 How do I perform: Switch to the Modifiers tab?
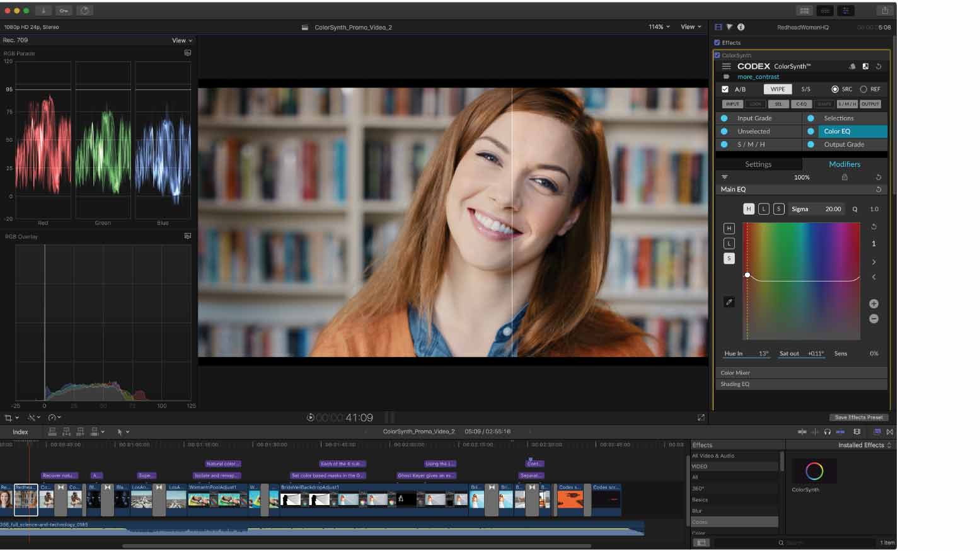[x=845, y=164]
